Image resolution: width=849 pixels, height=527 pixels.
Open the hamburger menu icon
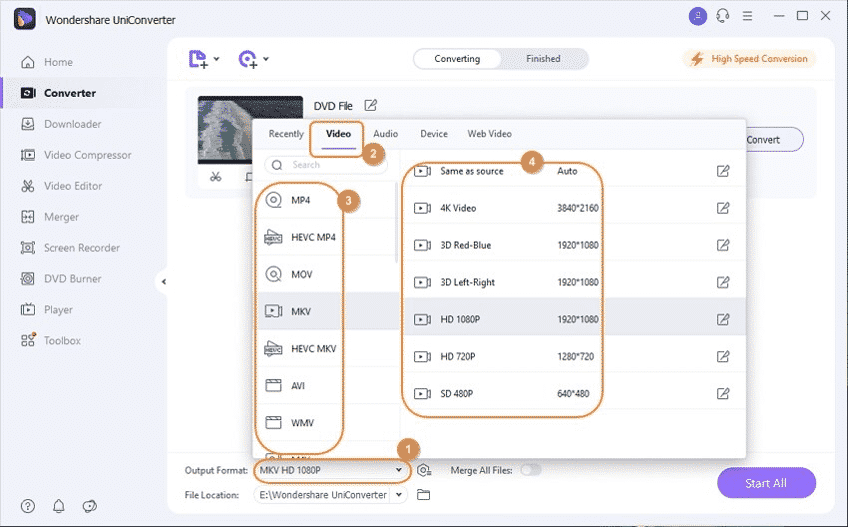click(x=747, y=16)
